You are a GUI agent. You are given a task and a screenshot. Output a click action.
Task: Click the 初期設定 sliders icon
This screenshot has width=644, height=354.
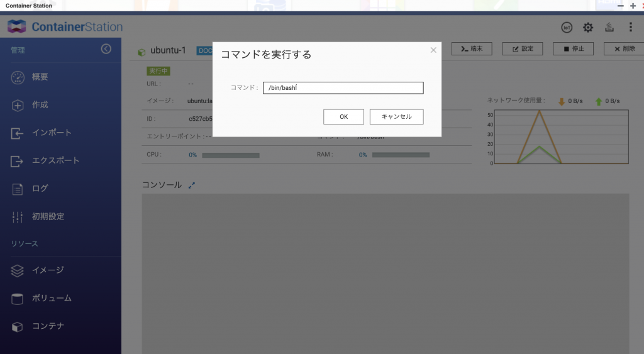(x=17, y=218)
